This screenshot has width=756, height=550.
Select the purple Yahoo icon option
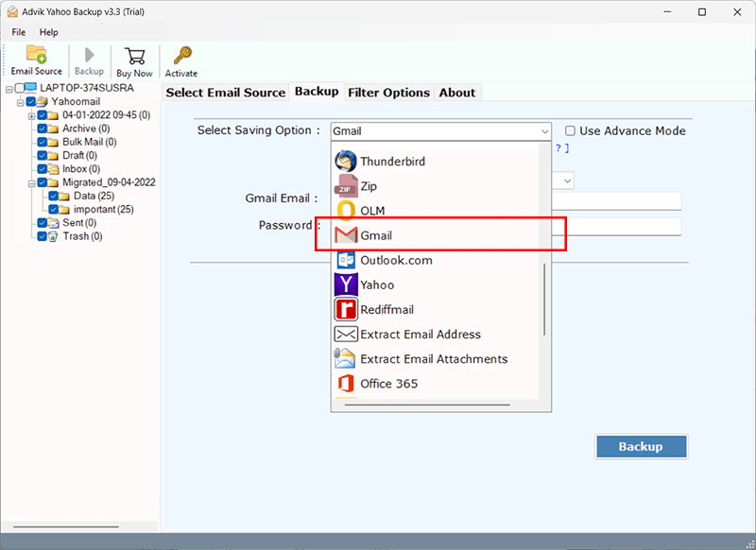click(x=346, y=284)
